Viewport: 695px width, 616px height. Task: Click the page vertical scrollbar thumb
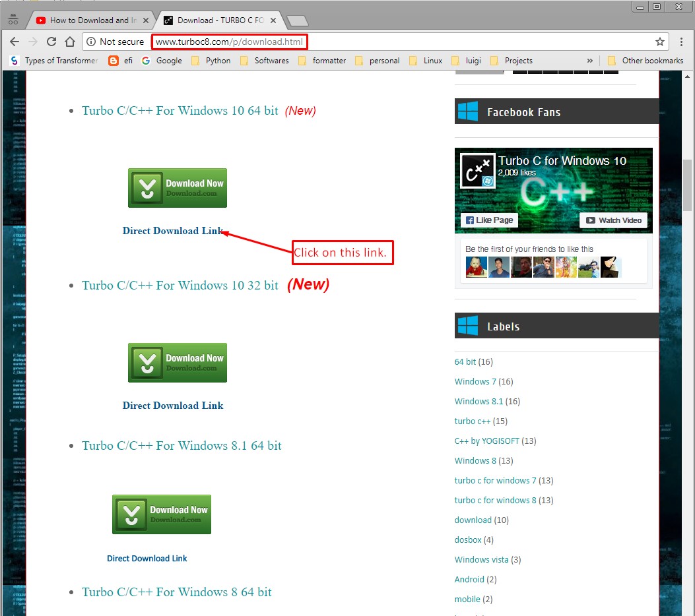687,186
